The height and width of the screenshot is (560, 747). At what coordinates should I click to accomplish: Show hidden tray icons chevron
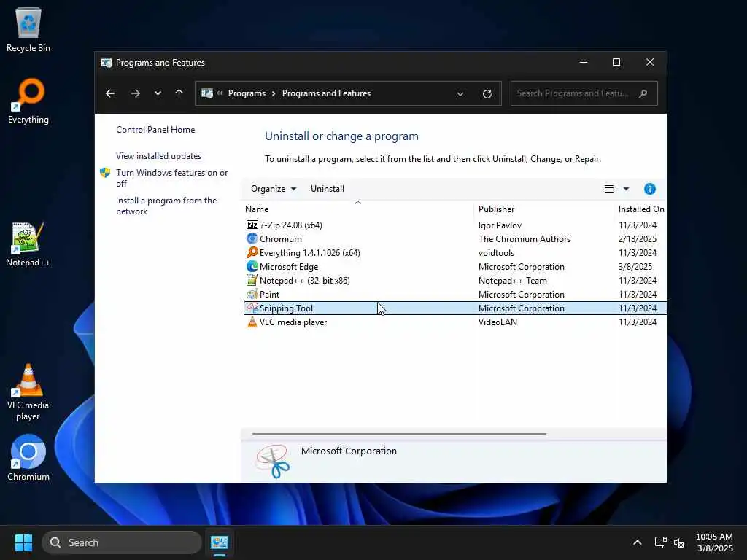point(637,542)
